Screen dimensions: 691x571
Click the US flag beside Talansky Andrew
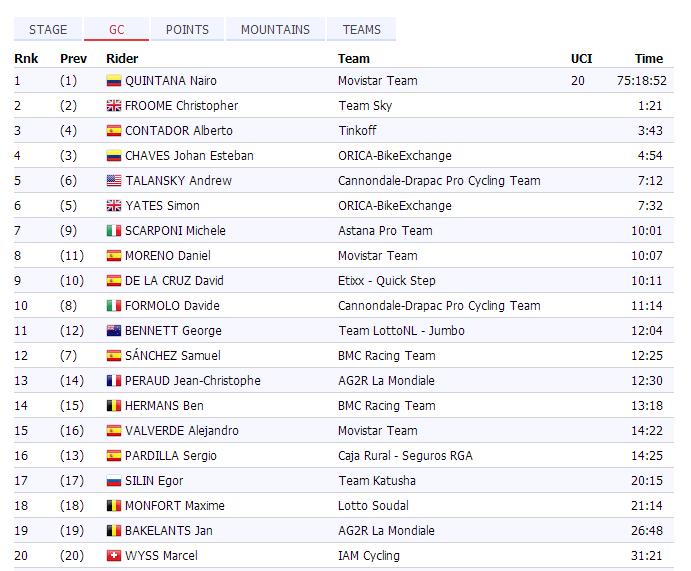click(x=114, y=181)
